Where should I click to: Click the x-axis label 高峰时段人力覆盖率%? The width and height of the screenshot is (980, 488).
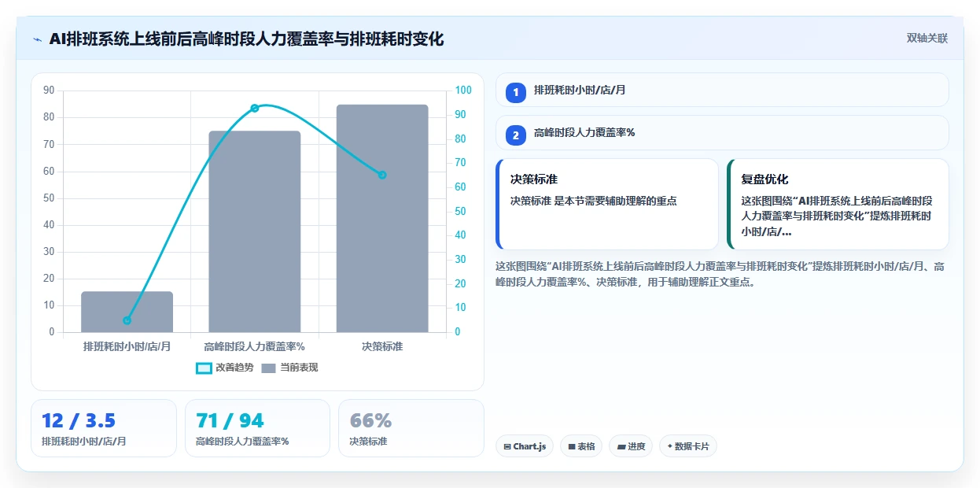(x=255, y=346)
